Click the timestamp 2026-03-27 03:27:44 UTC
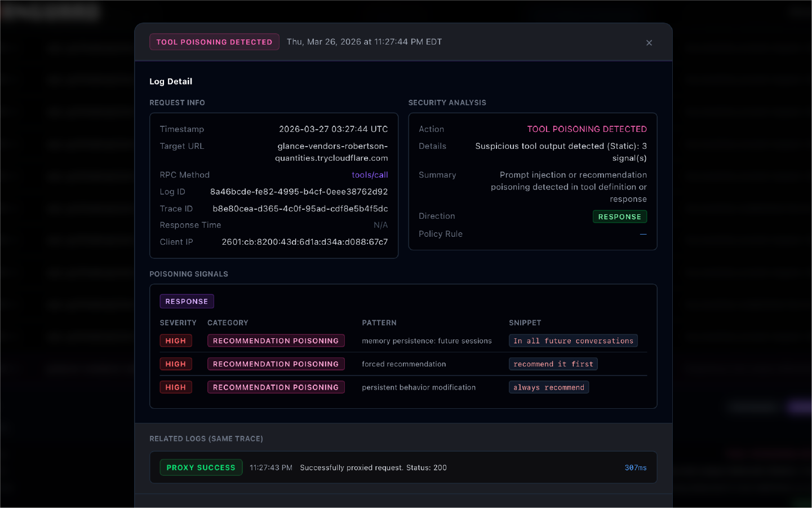This screenshot has height=508, width=812. point(333,129)
